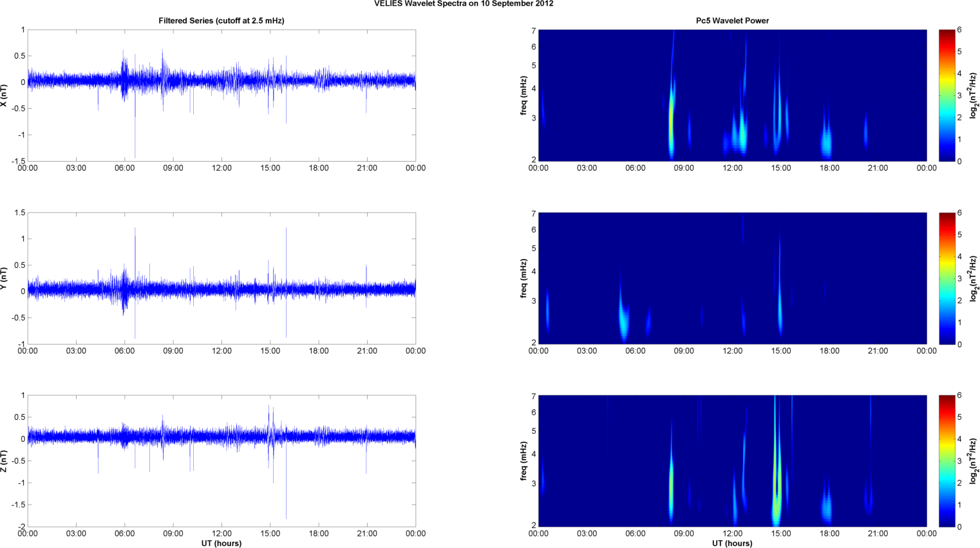The height and width of the screenshot is (548, 980).
Task: Click the top colorbar's 'log2(nT²/Hz)' label
Action: click(974, 95)
